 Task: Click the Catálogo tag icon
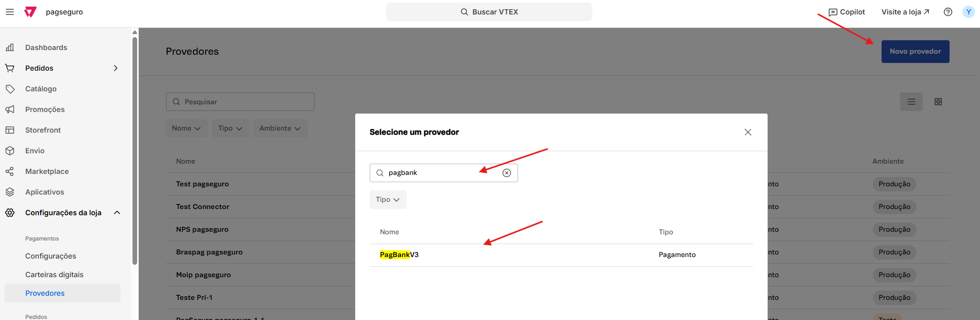pyautogui.click(x=10, y=89)
